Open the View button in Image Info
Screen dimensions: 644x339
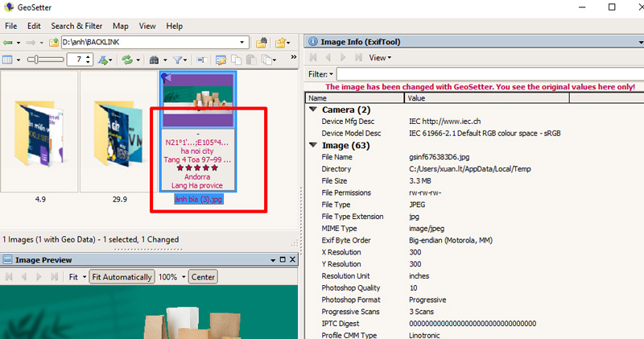[379, 57]
